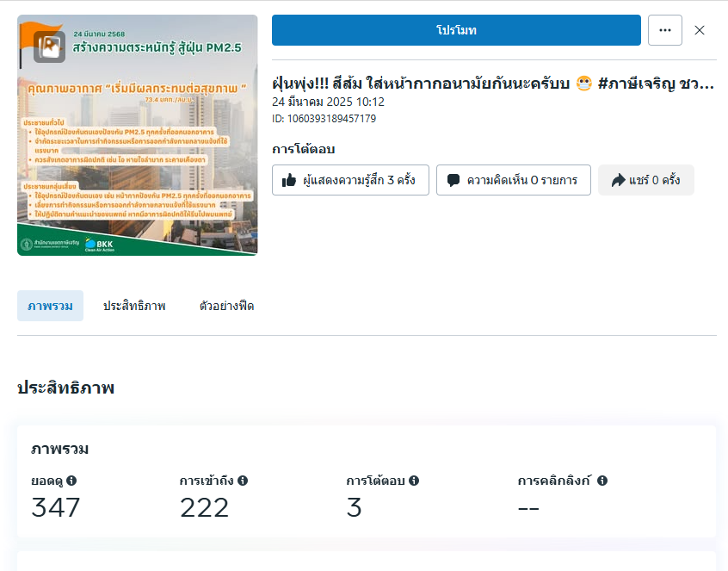View the 3 reactions button
Image resolution: width=728 pixels, height=571 pixels.
tap(350, 180)
